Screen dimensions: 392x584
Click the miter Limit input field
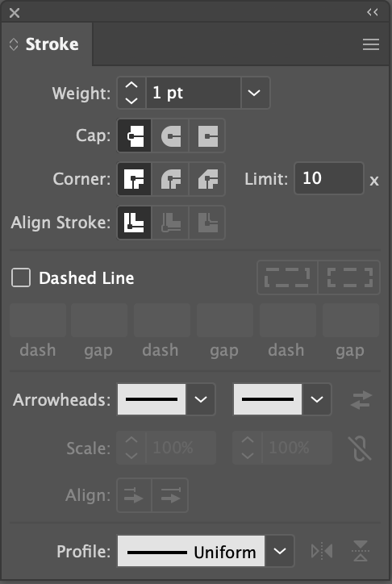coord(329,178)
